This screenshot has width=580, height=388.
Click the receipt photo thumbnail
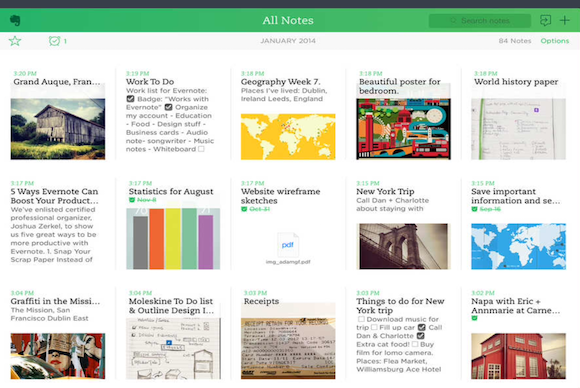coord(288,348)
